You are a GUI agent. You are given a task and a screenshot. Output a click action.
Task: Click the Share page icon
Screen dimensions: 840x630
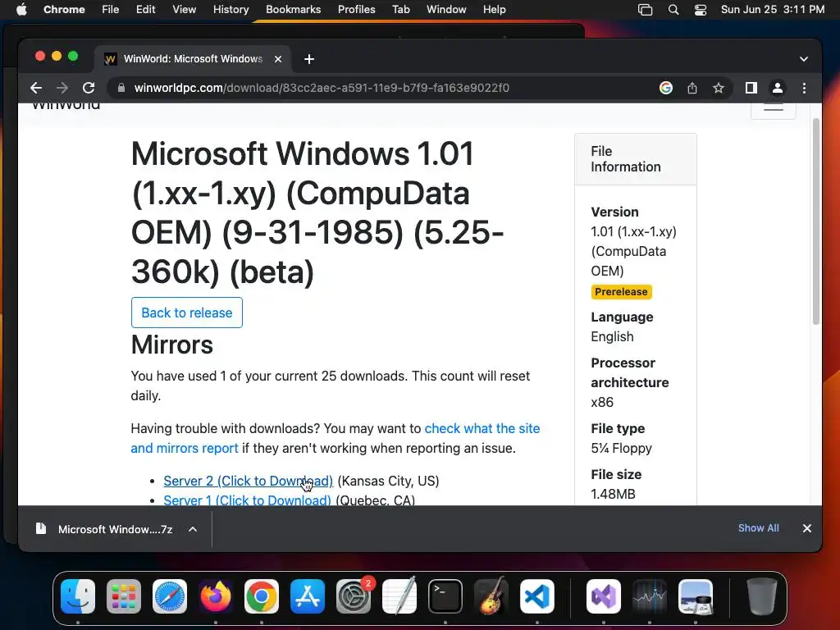coord(692,88)
